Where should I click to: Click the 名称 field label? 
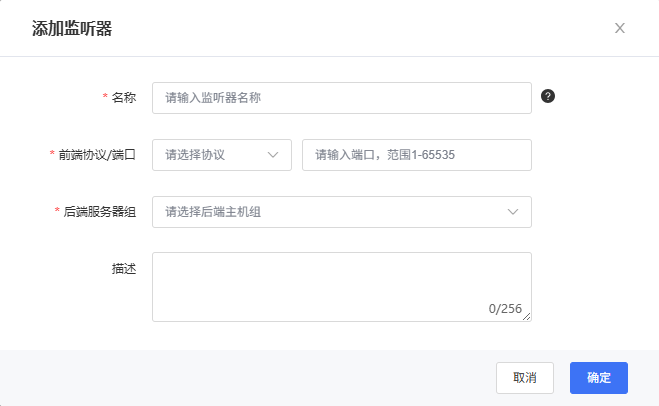(x=124, y=98)
